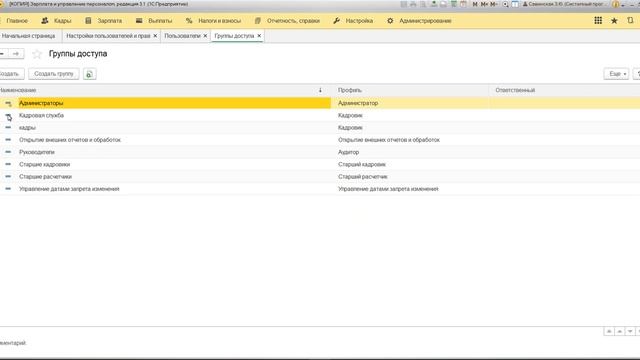Select the Старшие расчетчики row
640x360 pixels.
click(x=320, y=177)
